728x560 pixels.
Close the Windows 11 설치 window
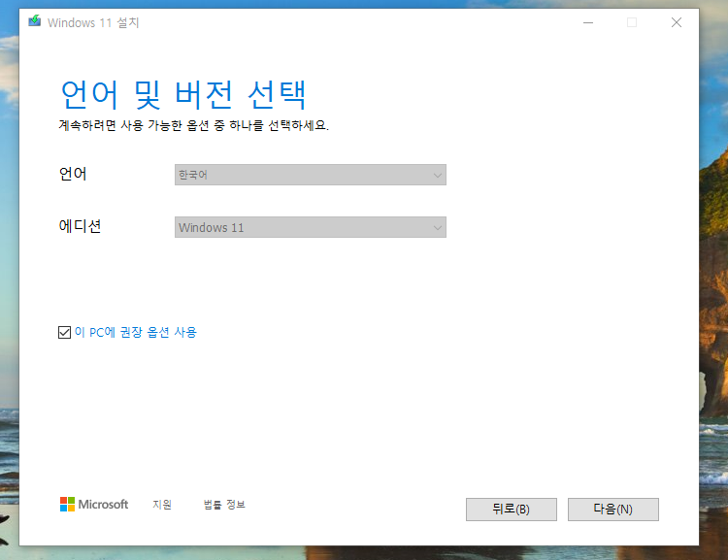[676, 22]
